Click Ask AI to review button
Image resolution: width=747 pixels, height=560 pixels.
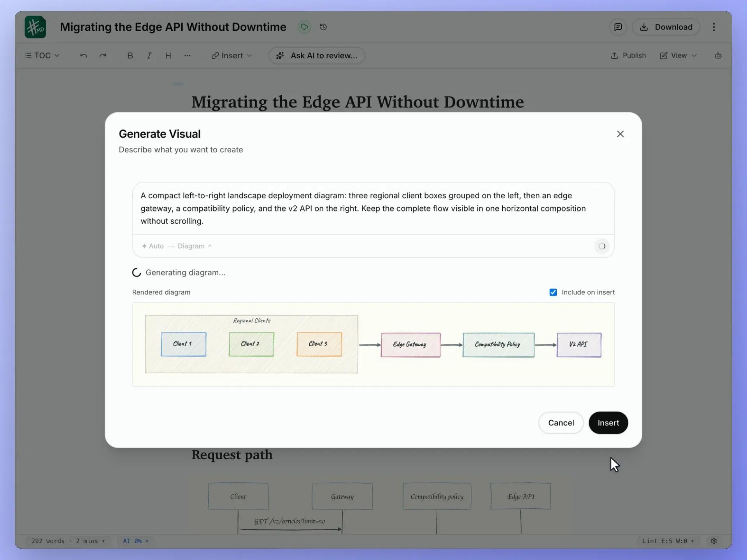(x=317, y=56)
